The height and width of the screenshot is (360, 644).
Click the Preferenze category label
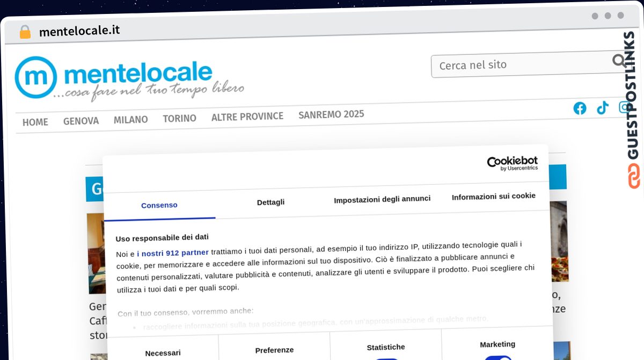pos(274,350)
